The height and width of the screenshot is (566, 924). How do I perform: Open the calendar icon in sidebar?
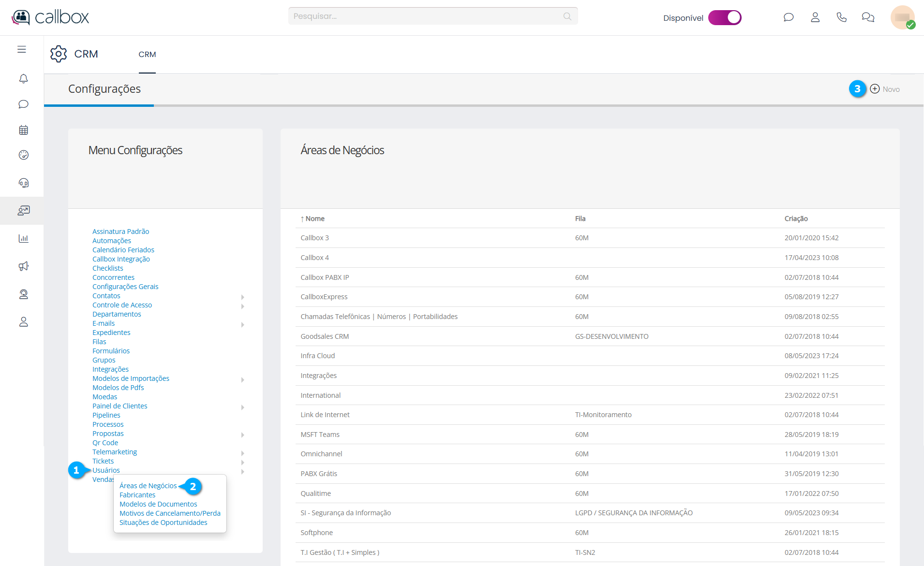pos(23,130)
